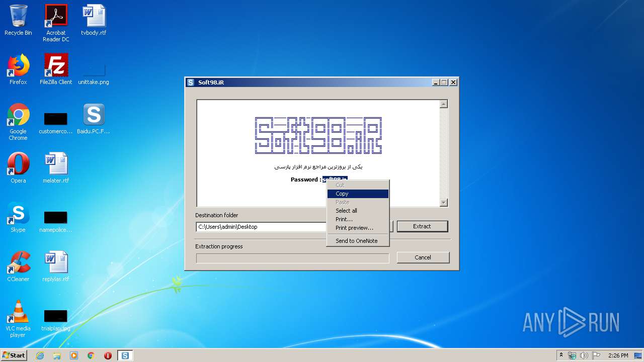
Task: Click the Destination folder path field
Action: pyautogui.click(x=261, y=227)
